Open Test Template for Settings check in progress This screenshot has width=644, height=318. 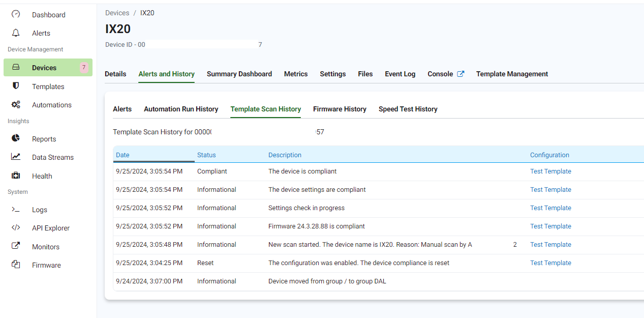pos(550,208)
